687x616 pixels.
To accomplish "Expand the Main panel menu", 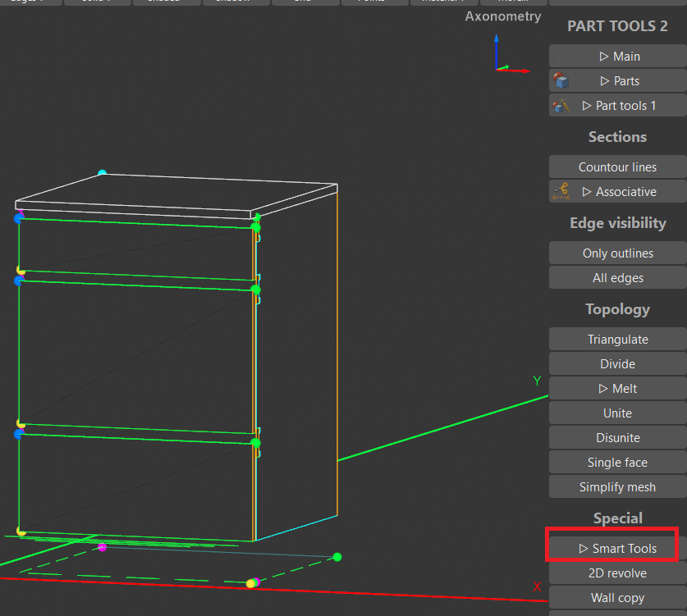I will point(618,57).
